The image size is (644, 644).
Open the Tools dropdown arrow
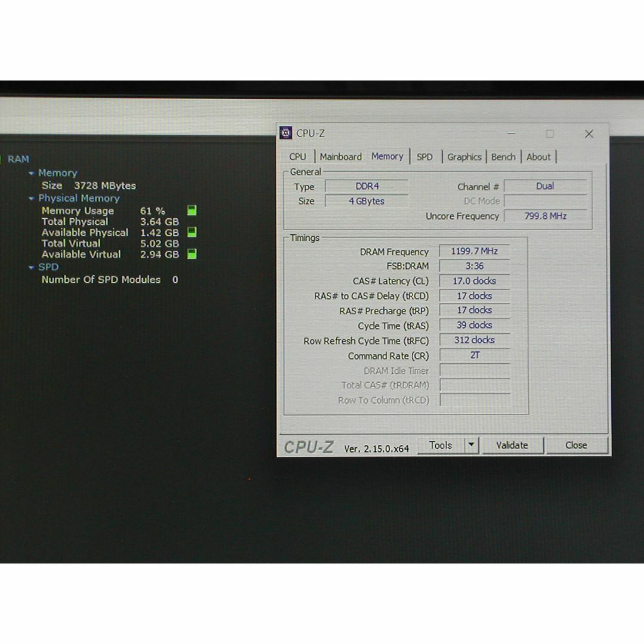click(x=472, y=445)
